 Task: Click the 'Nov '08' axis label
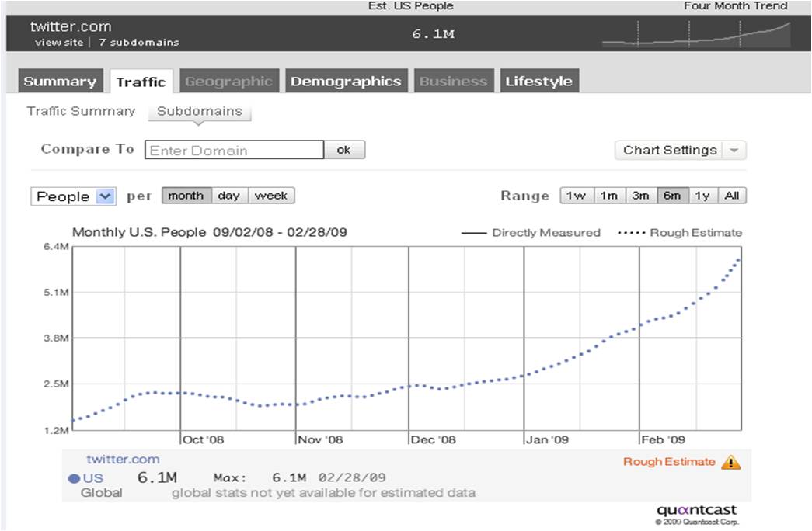pyautogui.click(x=321, y=440)
